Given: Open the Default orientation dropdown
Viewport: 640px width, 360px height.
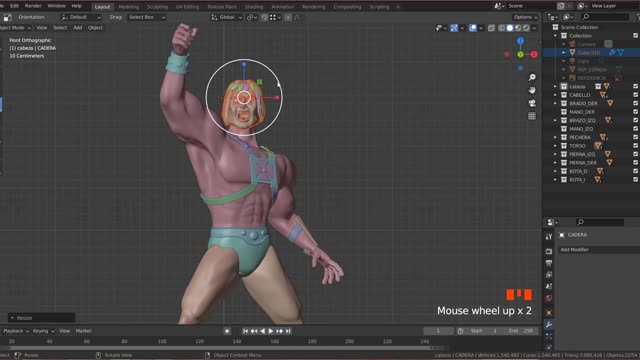Looking at the screenshot, I should tap(81, 17).
